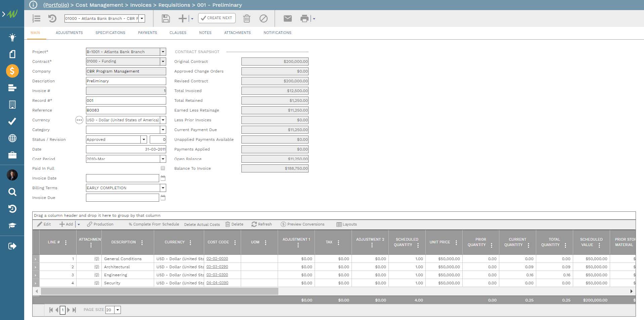Open the Send Email tool
Screen dimensions: 644x320
point(287,18)
